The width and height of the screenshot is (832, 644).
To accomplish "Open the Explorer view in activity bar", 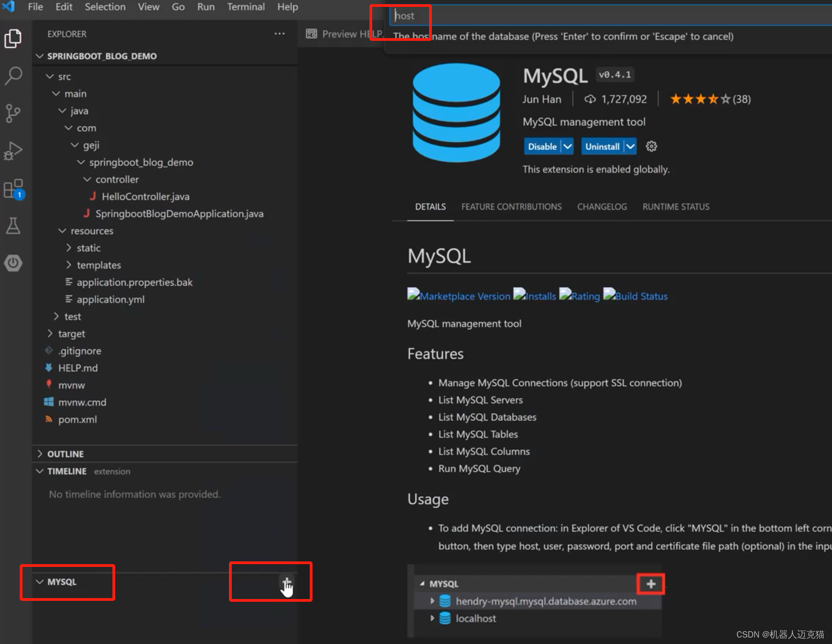I will [13, 39].
